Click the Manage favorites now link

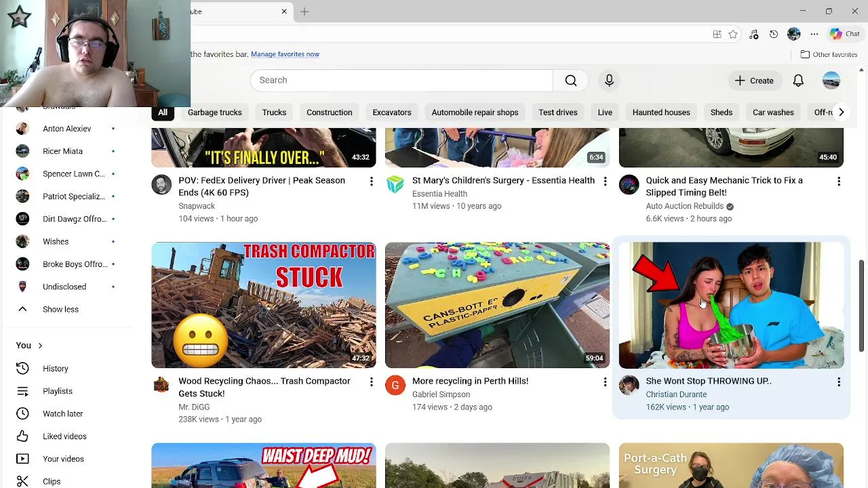[x=285, y=54]
